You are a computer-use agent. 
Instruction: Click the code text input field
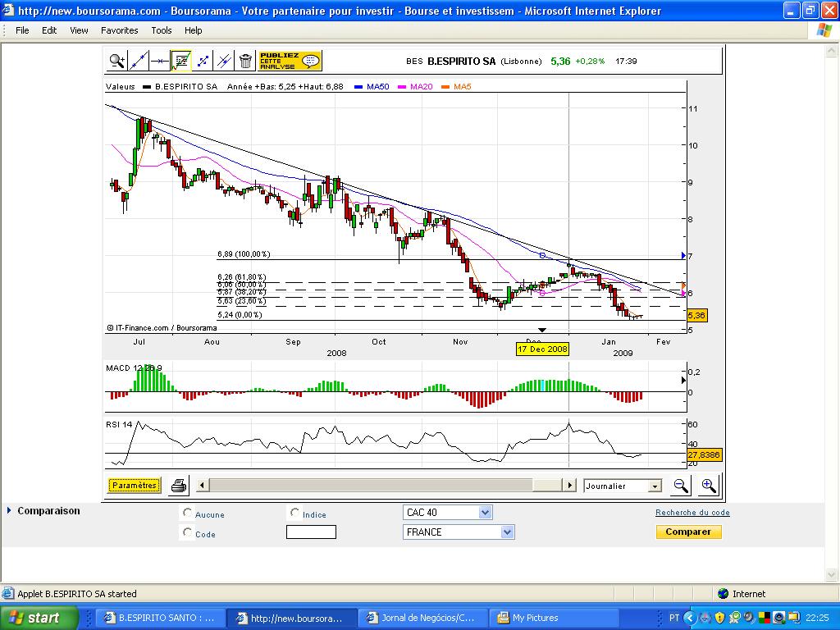[x=311, y=532]
